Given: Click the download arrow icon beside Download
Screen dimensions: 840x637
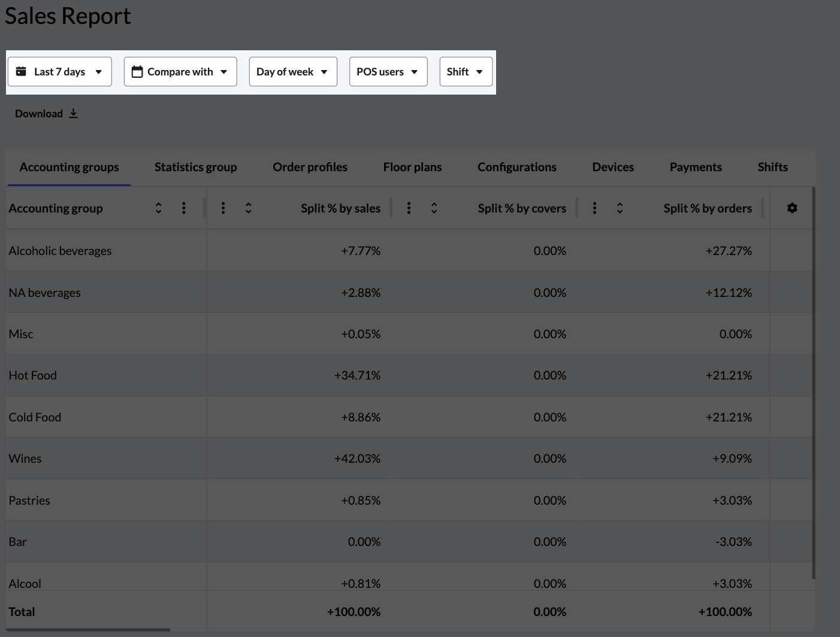Looking at the screenshot, I should [x=73, y=113].
